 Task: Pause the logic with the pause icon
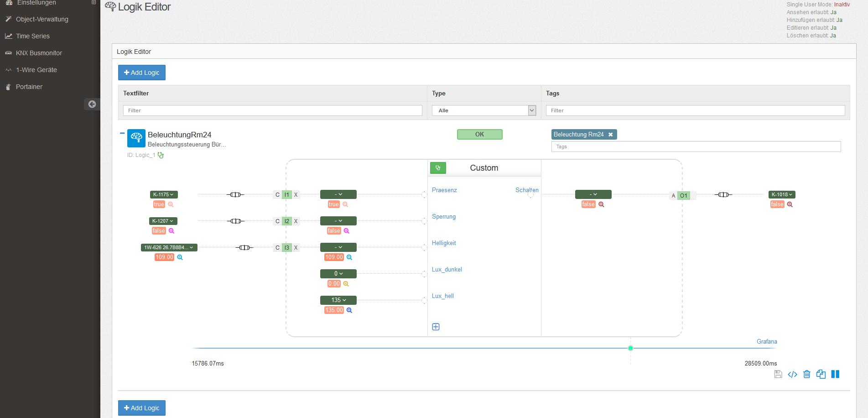pyautogui.click(x=835, y=374)
